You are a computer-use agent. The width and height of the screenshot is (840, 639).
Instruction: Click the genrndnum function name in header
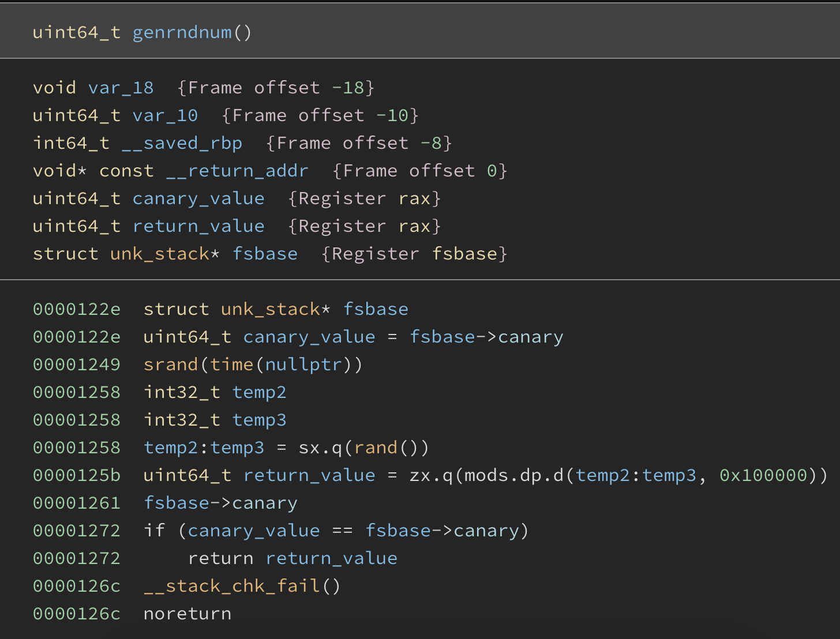(182, 32)
